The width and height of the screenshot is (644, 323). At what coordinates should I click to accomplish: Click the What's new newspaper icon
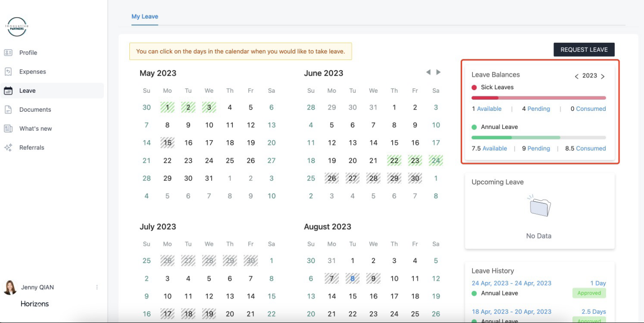(8, 128)
